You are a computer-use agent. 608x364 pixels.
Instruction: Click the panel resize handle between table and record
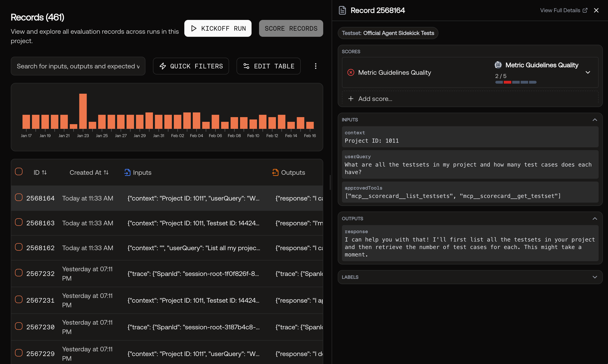pos(330,182)
